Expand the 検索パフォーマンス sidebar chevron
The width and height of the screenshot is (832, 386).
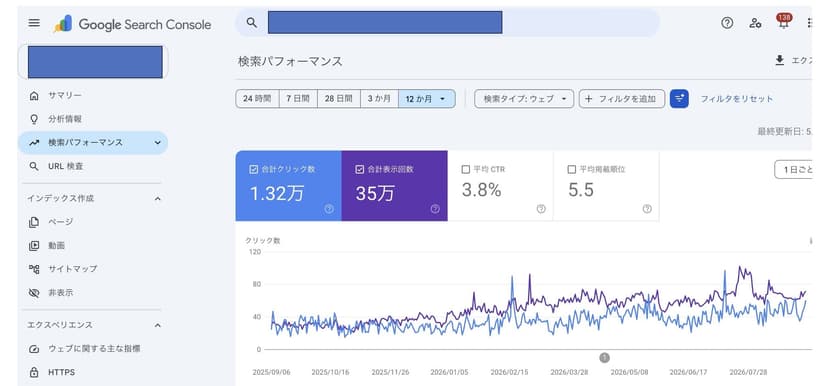(x=158, y=143)
